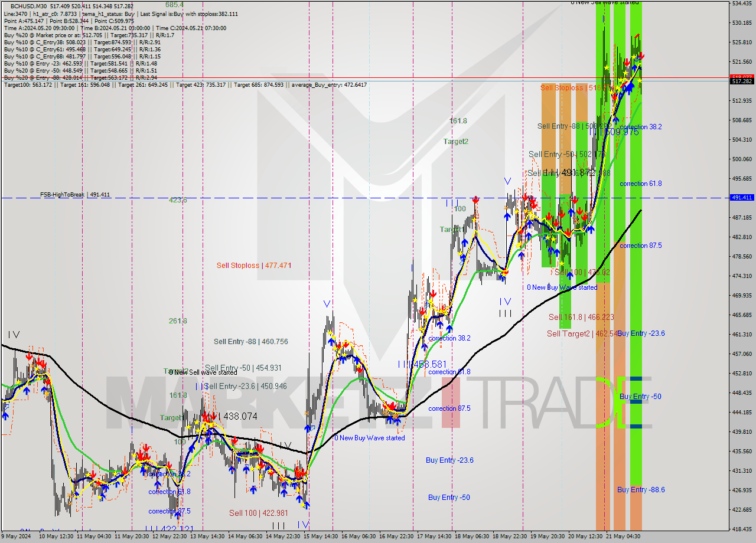Click the 18 May 22:30 time label
Image resolution: width=756 pixels, height=543 pixels.
pyautogui.click(x=509, y=537)
